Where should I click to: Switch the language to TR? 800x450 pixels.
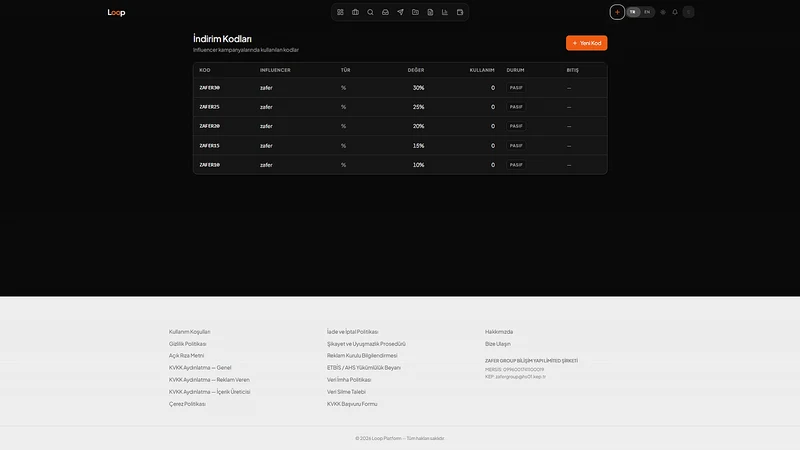tap(633, 12)
